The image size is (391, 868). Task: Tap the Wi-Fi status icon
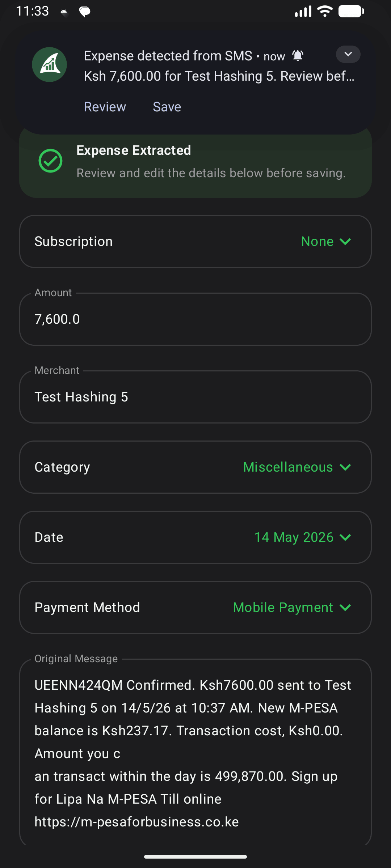(x=325, y=11)
